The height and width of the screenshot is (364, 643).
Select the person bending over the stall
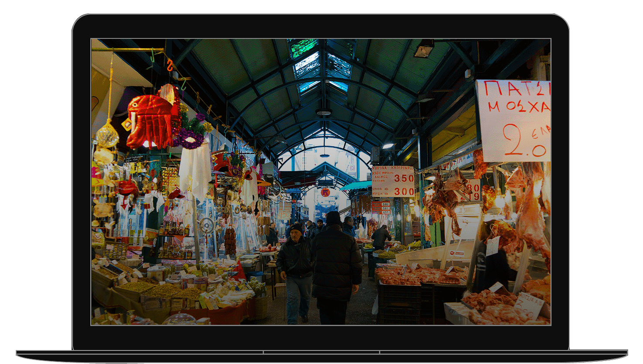(x=381, y=238)
